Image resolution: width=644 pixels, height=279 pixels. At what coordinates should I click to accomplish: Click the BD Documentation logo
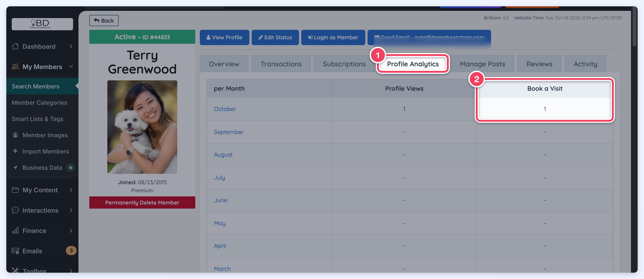pos(42,24)
